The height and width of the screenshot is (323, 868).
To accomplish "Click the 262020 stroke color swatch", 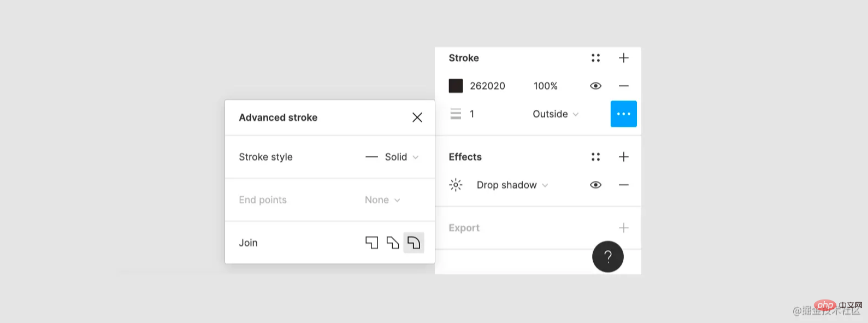I will [456, 86].
